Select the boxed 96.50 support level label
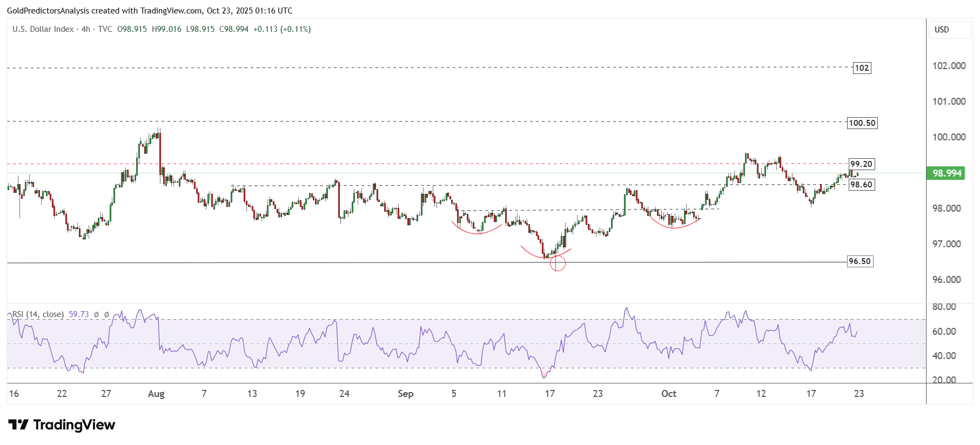Screen dimensions: 980x445 [860, 261]
